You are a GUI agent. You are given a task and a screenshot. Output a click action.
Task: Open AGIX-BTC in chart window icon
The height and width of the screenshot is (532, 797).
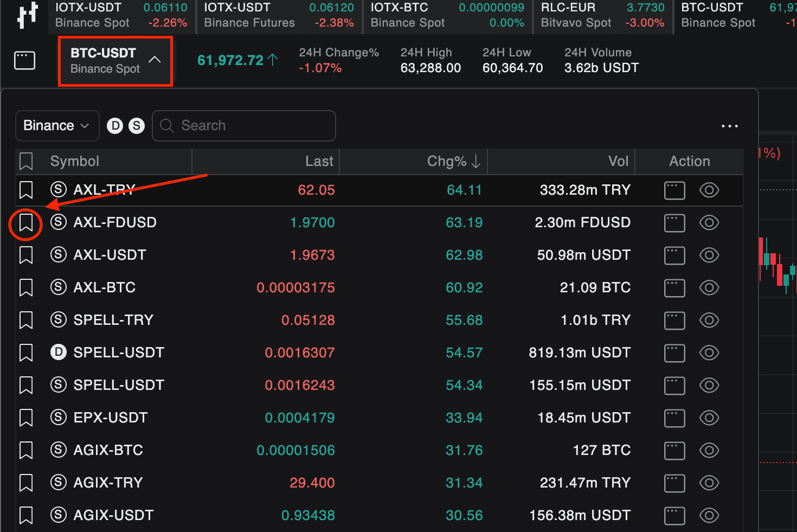[674, 451]
